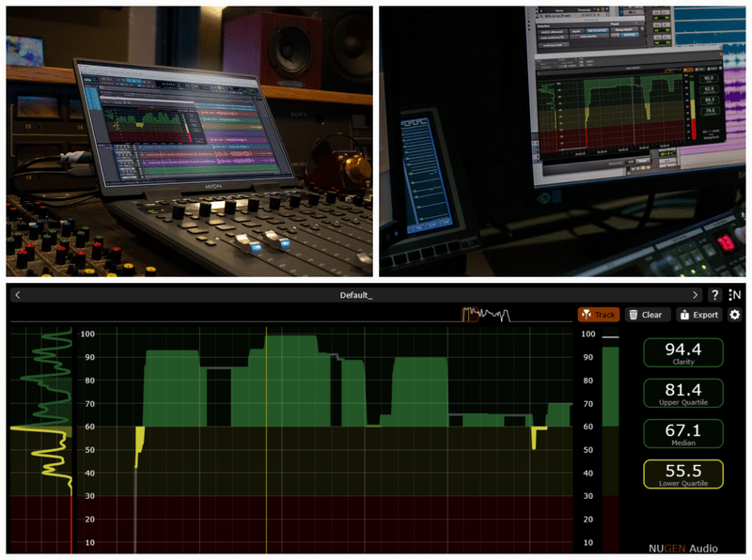Enable Track mode
752x560 pixels.
(x=600, y=314)
